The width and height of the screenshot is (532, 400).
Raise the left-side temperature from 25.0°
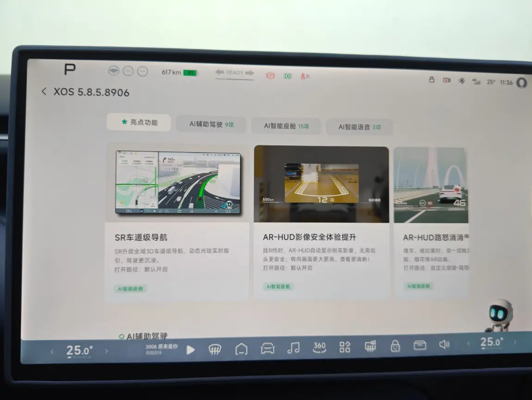tap(106, 351)
